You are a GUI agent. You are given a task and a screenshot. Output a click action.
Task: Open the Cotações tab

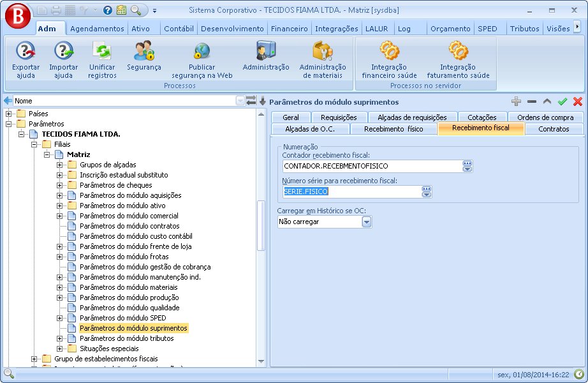482,117
